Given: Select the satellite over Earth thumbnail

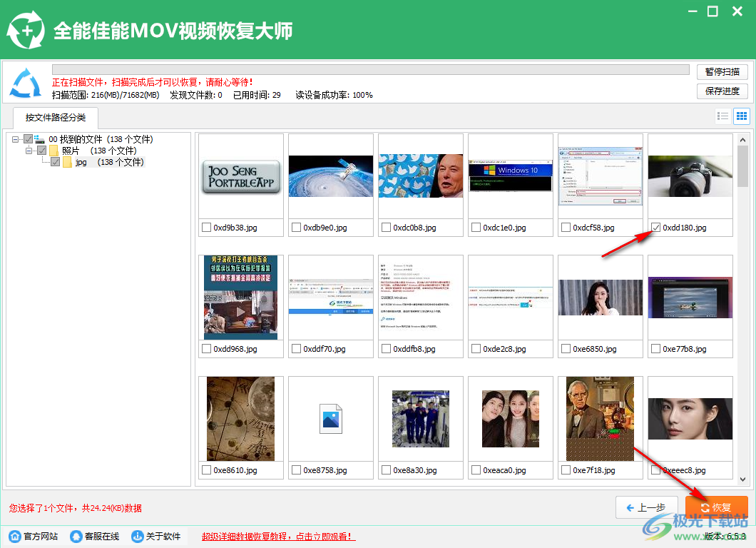Looking at the screenshot, I should click(x=331, y=176).
